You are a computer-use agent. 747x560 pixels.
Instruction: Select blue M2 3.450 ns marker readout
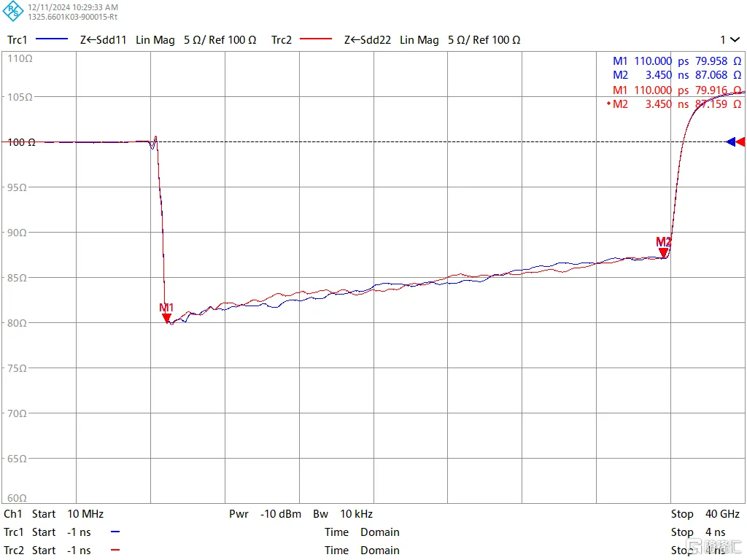coord(676,75)
